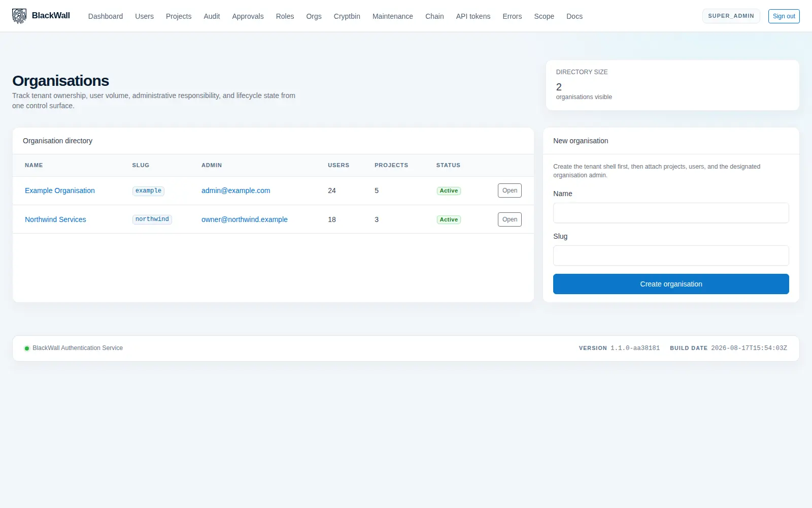This screenshot has width=812, height=508.
Task: Open the Chain nav item
Action: coord(434,16)
